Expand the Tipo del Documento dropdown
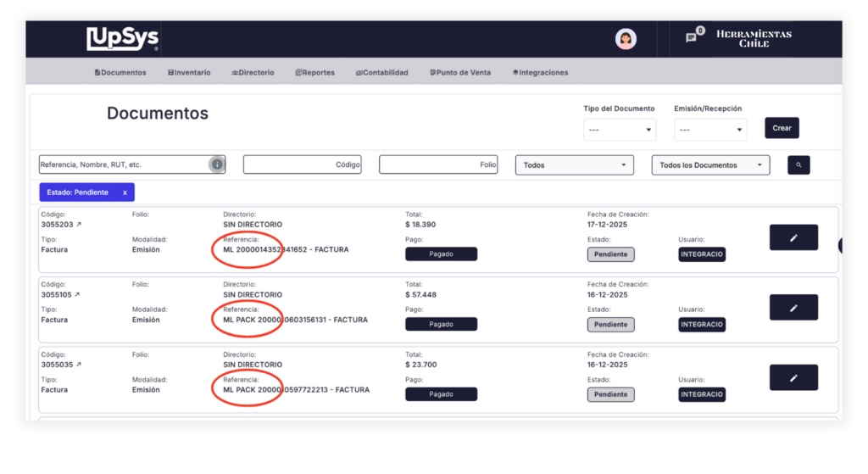The height and width of the screenshot is (474, 868). 620,130
